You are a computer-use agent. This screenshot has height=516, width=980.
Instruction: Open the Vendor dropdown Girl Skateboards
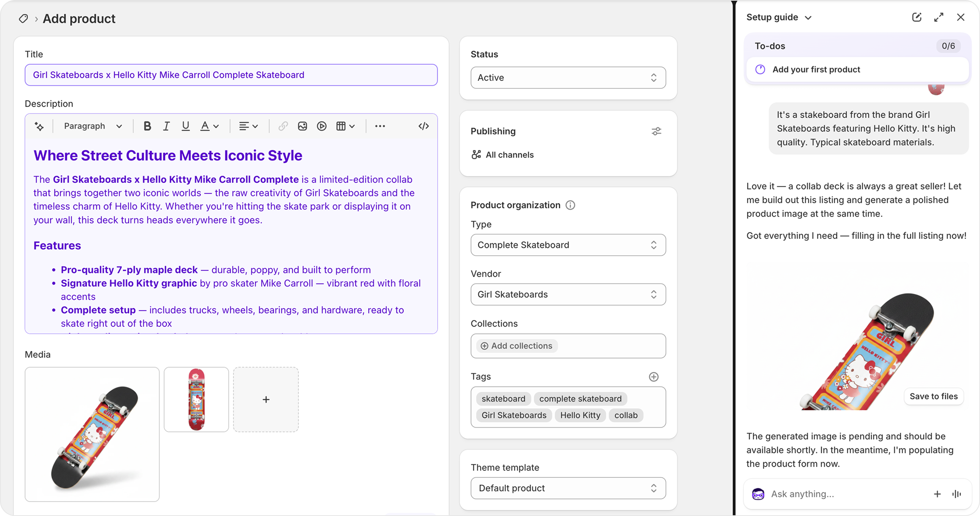tap(568, 294)
